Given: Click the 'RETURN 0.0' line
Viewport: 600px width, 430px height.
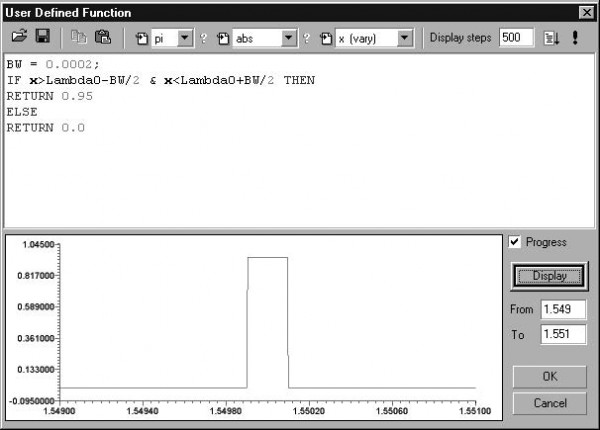Looking at the screenshot, I should click(46, 128).
